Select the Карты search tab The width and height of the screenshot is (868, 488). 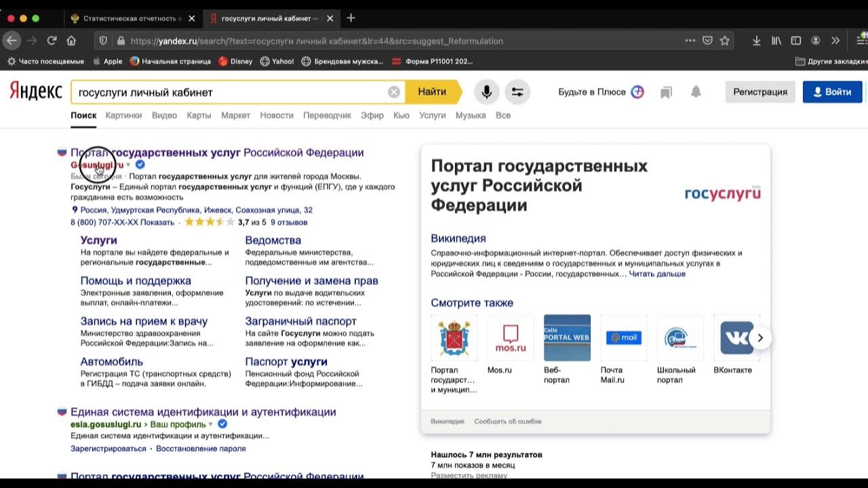coord(199,115)
